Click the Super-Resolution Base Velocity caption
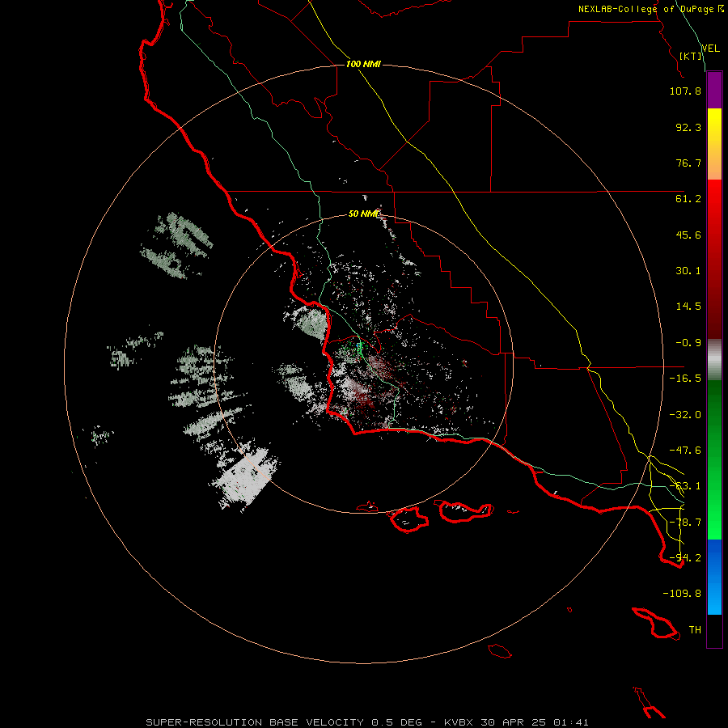Viewport: 728px width, 728px height. tap(367, 722)
